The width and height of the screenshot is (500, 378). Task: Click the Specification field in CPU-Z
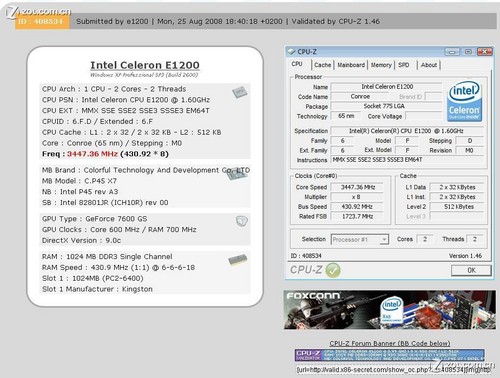(407, 131)
